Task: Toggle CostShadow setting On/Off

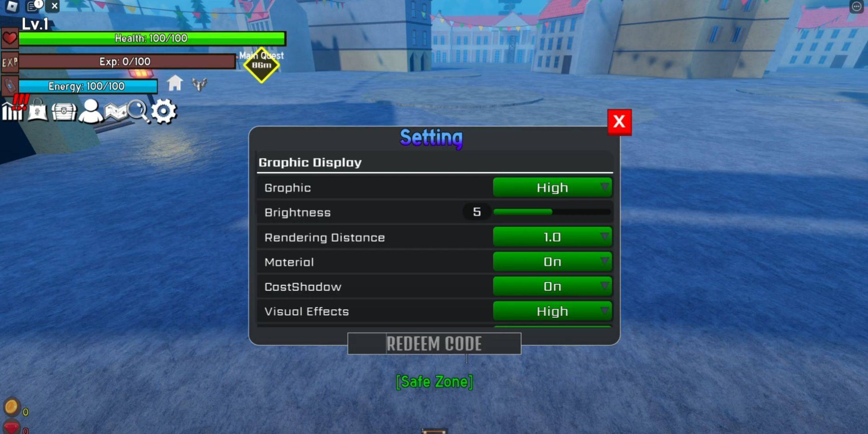Action: point(551,287)
